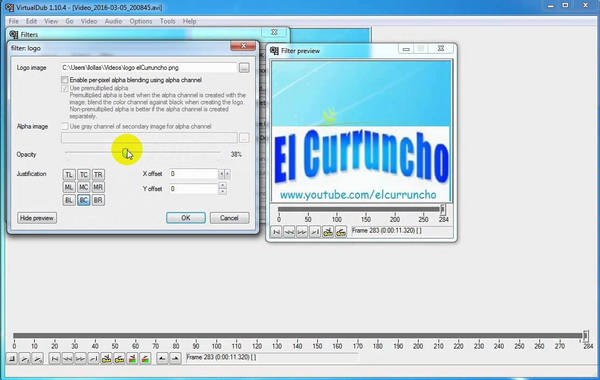Screen dimensions: 600x380
Task: Click the disabled alpha image browse button
Action: point(244,138)
